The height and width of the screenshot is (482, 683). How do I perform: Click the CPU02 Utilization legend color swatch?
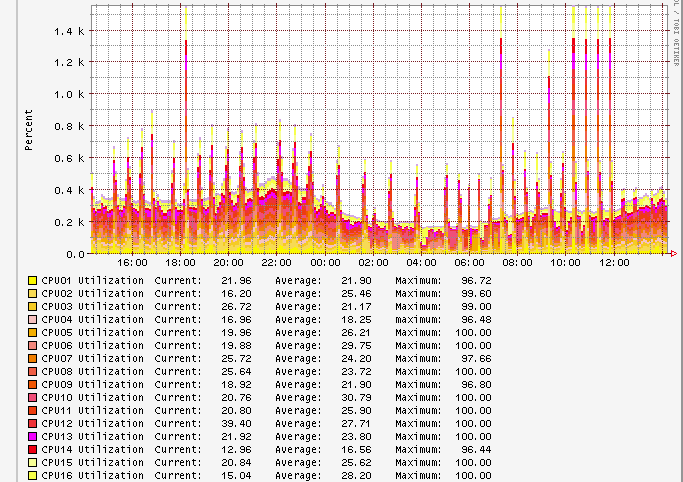32,293
